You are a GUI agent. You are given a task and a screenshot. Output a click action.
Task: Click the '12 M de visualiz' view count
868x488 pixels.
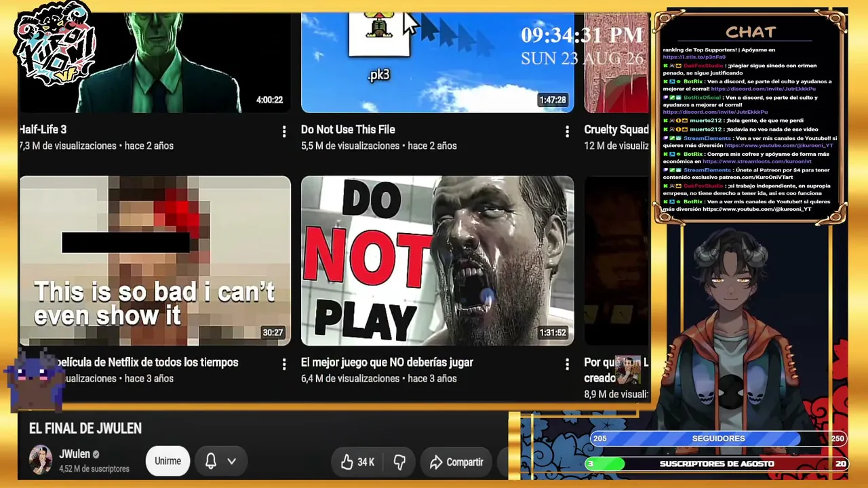616,146
